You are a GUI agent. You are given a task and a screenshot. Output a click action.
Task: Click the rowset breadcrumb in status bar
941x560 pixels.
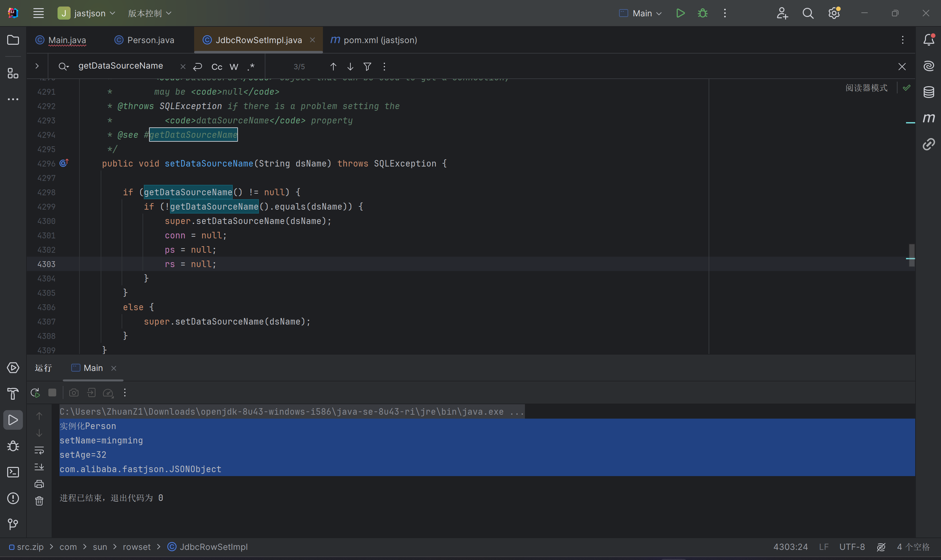point(136,547)
